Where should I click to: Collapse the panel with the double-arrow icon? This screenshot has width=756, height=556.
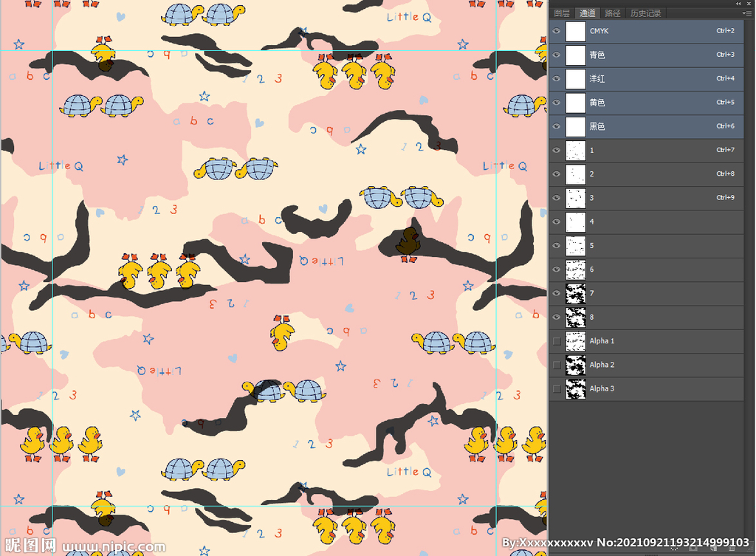739,4
